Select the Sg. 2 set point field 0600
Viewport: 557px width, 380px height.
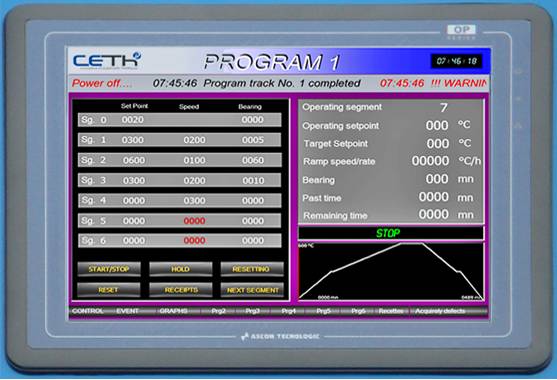[x=134, y=160]
